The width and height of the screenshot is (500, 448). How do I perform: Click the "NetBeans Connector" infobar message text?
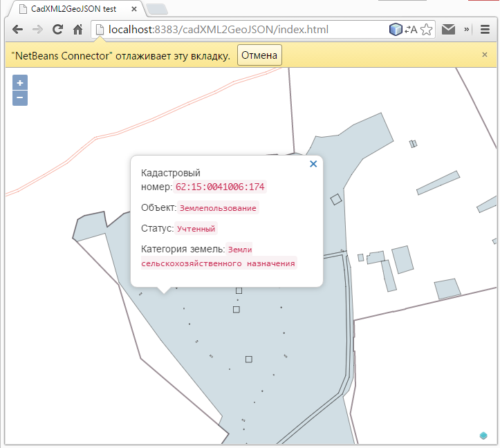120,56
